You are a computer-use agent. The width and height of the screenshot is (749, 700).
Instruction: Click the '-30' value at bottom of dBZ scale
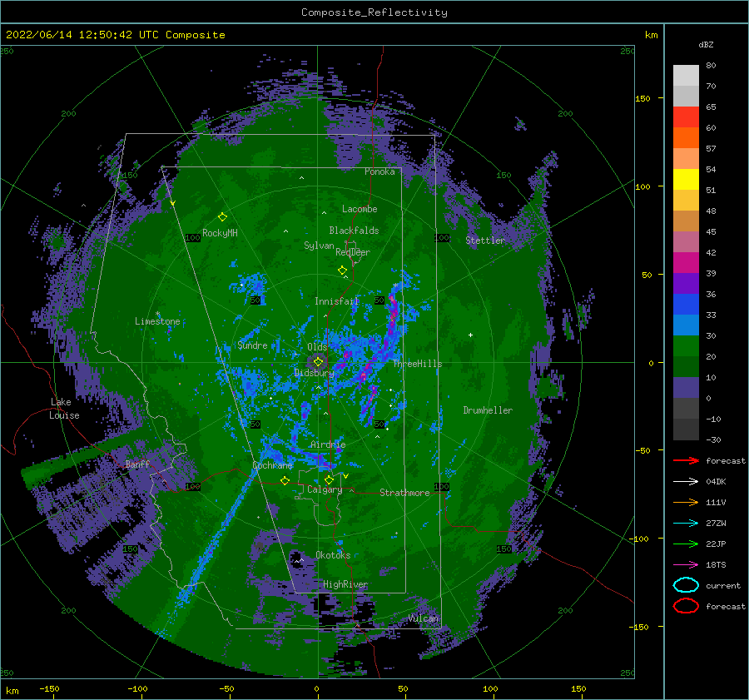713,439
